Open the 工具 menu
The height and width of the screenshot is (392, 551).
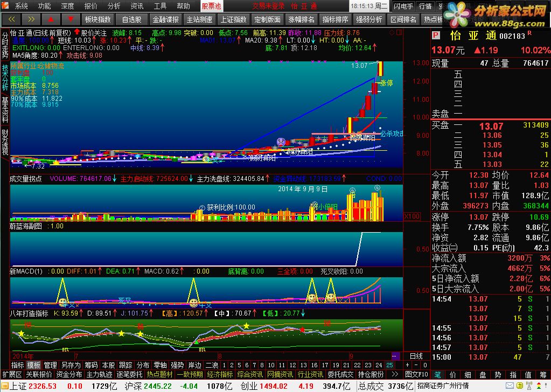coord(160,6)
